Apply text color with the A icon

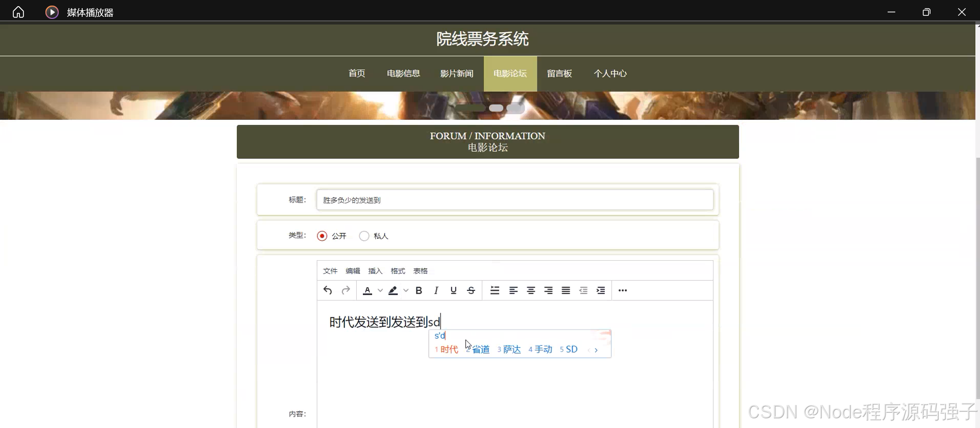pyautogui.click(x=367, y=290)
